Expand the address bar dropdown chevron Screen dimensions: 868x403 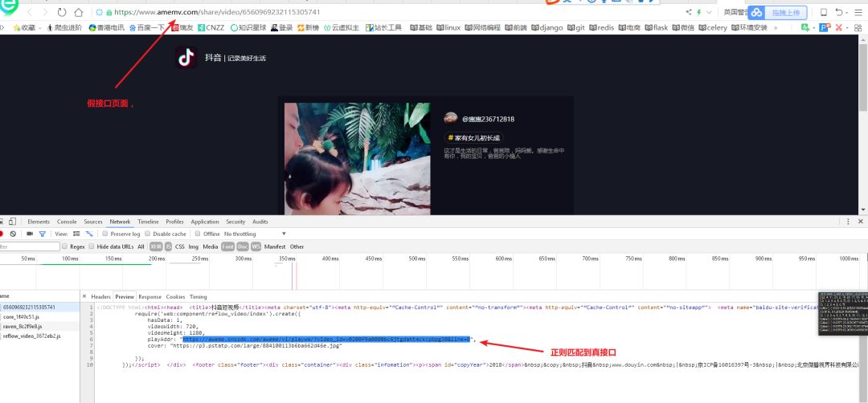(709, 12)
